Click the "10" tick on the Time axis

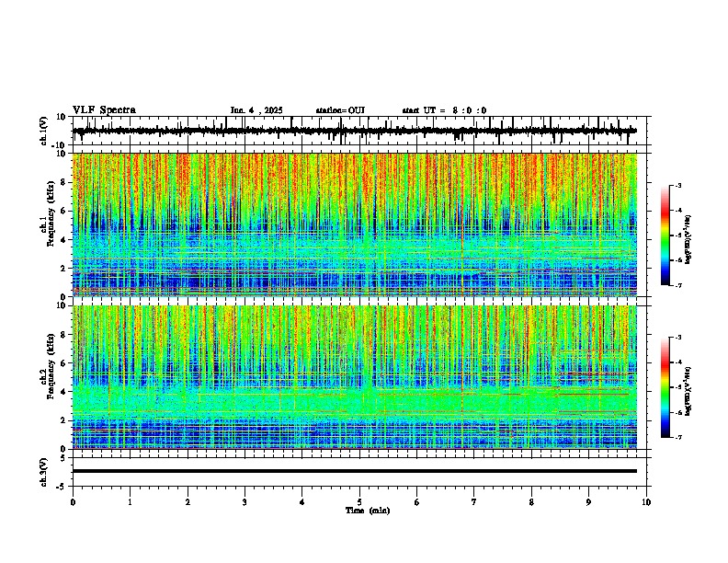click(x=646, y=502)
